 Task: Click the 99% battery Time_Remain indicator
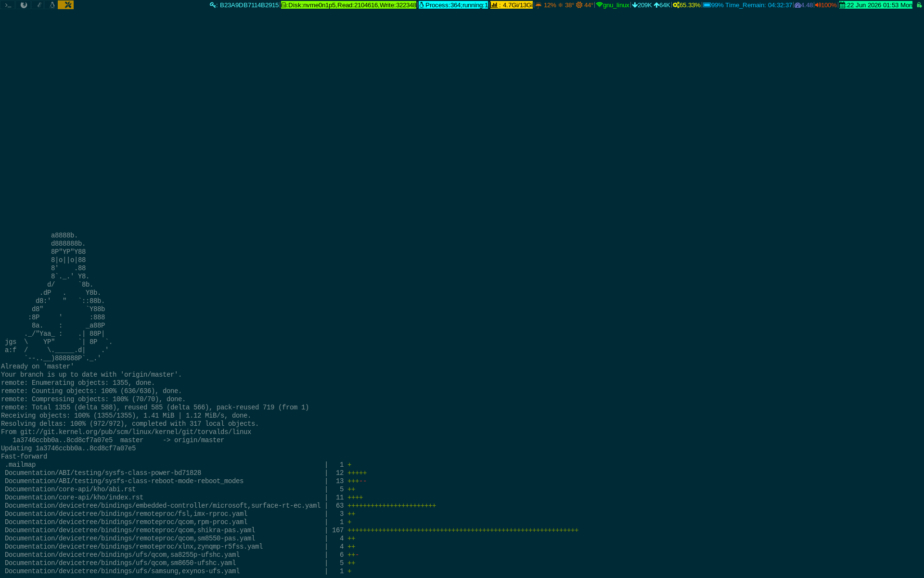(x=747, y=5)
